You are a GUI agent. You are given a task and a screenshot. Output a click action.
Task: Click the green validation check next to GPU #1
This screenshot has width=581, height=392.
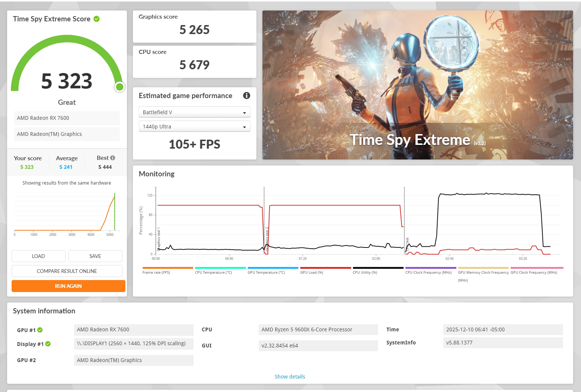(40, 330)
